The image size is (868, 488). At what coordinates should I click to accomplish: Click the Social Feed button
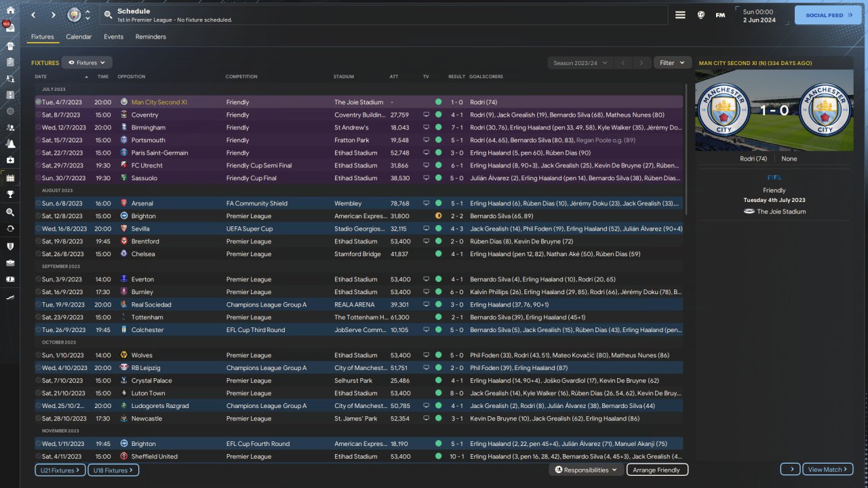(827, 15)
